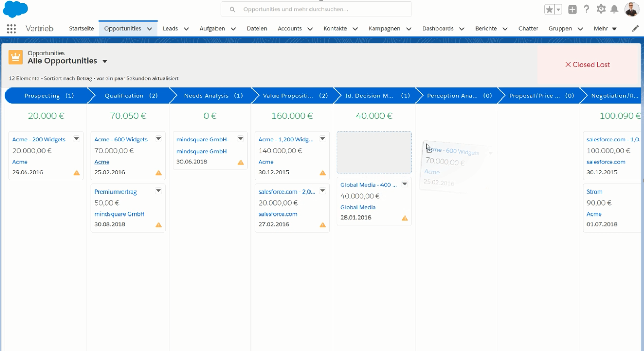The width and height of the screenshot is (644, 351).
Task: Open Acme - 200 Widgets opportunity link
Action: (39, 139)
